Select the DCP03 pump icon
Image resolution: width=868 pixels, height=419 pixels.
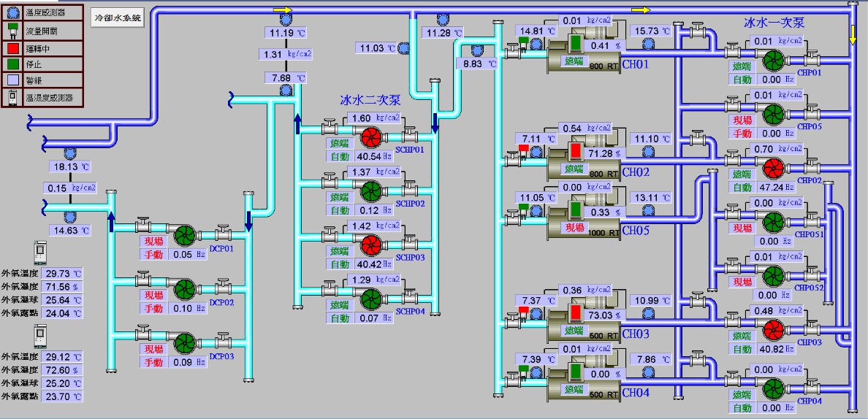click(184, 344)
